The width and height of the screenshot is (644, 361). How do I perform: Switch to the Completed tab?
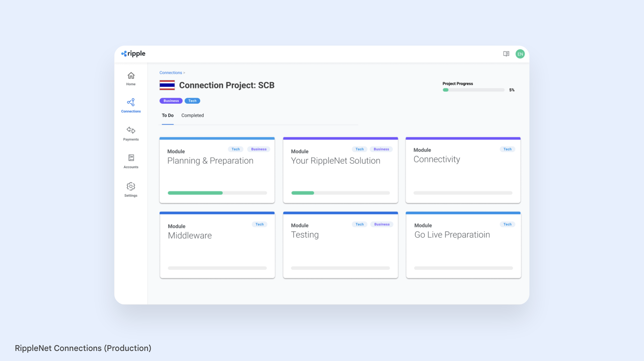[x=192, y=115]
